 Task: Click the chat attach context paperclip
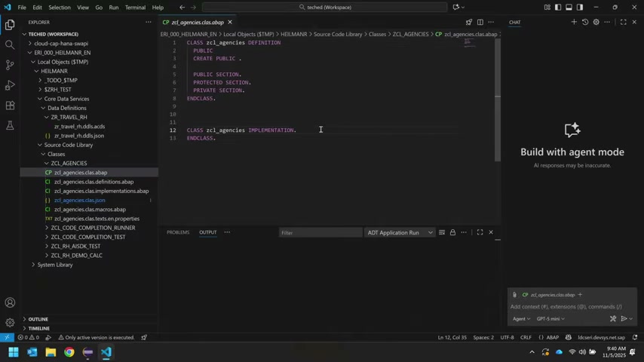(x=514, y=295)
